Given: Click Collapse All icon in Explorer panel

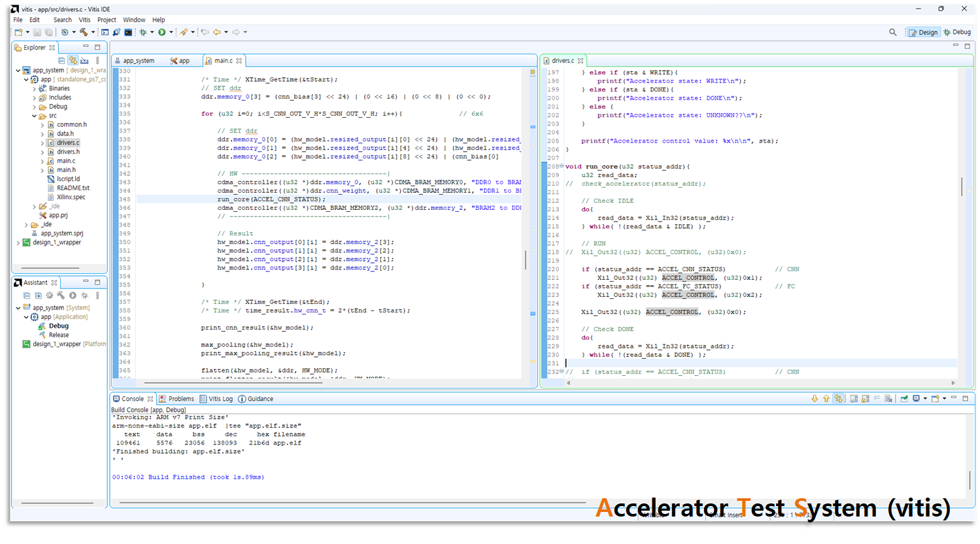Looking at the screenshot, I should pos(61,60).
